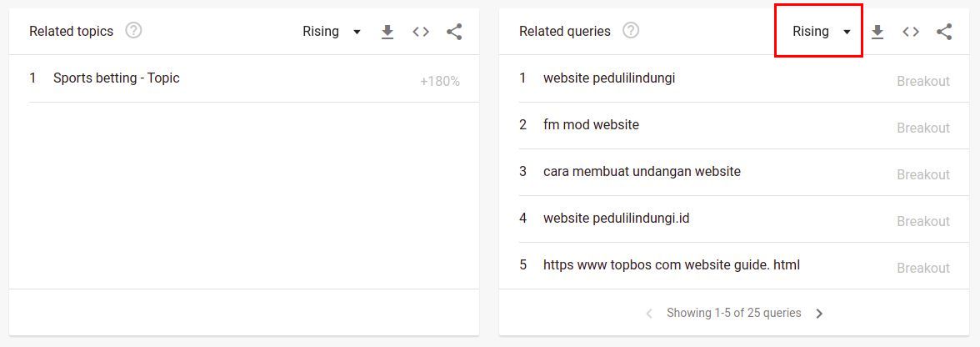Open cara membuat undangan website query
980x347 pixels.
pos(642,172)
